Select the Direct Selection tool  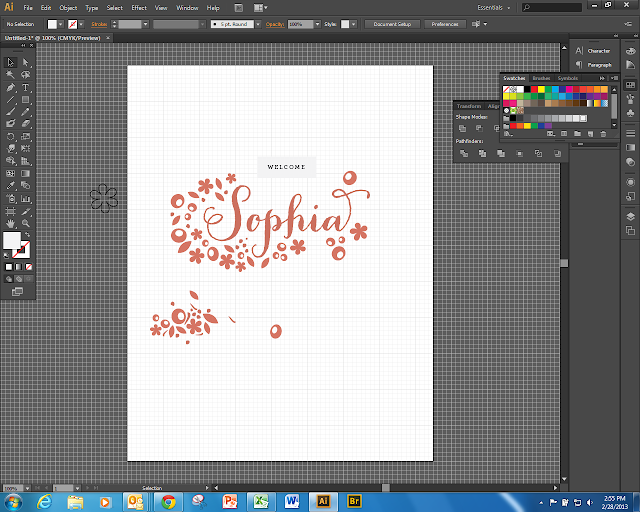tap(25, 62)
